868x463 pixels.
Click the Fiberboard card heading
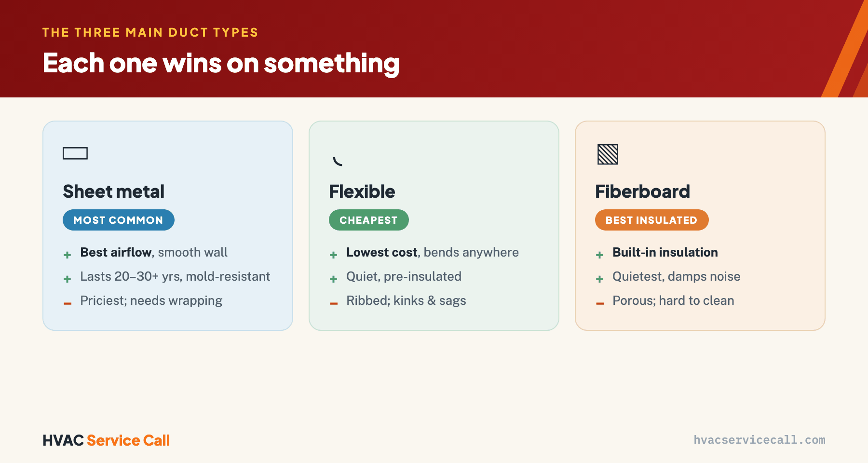coord(643,191)
